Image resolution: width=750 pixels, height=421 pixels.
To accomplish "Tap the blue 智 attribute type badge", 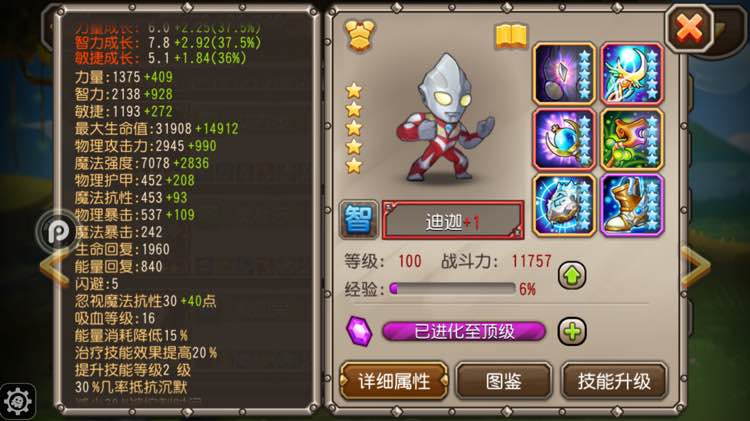I will click(x=358, y=220).
